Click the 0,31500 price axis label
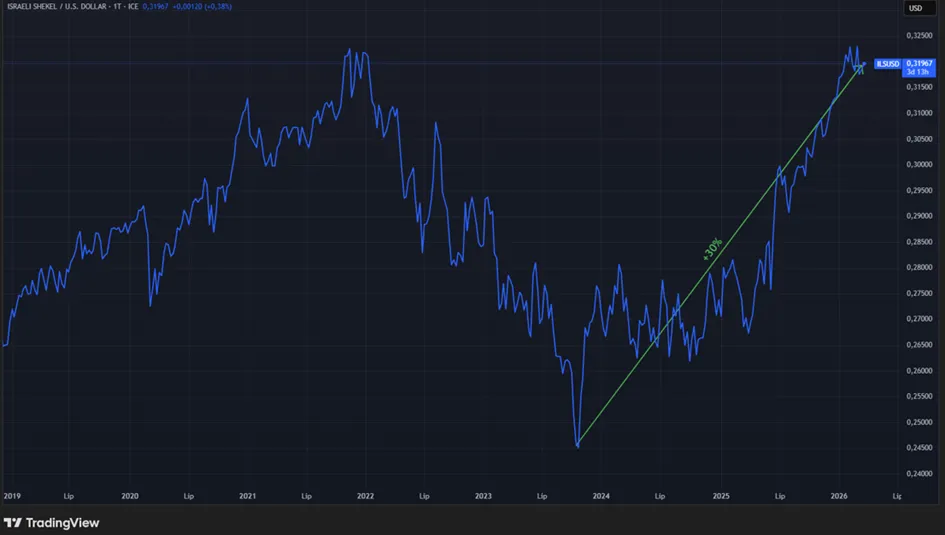 tap(919, 87)
